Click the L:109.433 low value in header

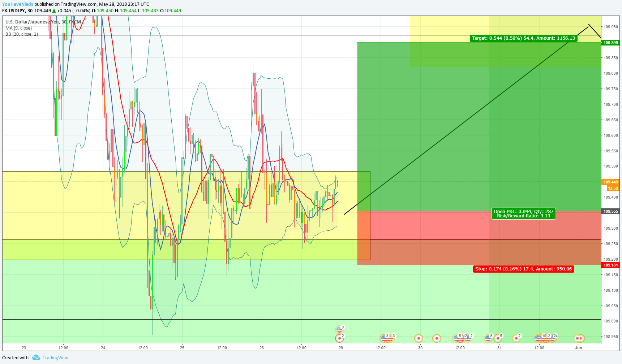[x=148, y=10]
